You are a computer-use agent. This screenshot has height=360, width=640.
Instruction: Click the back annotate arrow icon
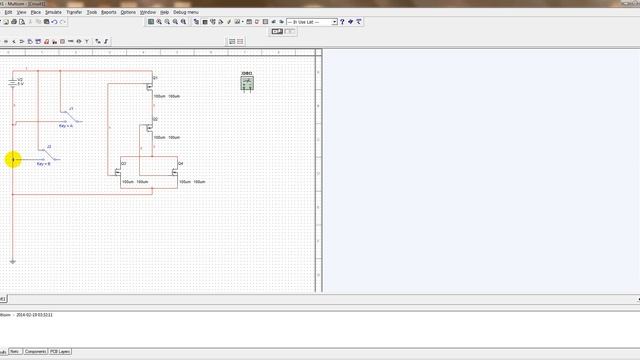point(273,22)
